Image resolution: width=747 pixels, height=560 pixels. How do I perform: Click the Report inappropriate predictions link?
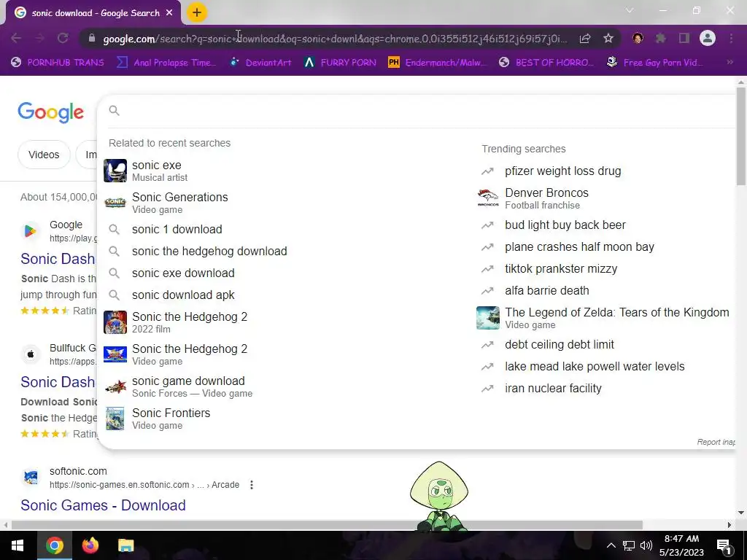click(716, 443)
